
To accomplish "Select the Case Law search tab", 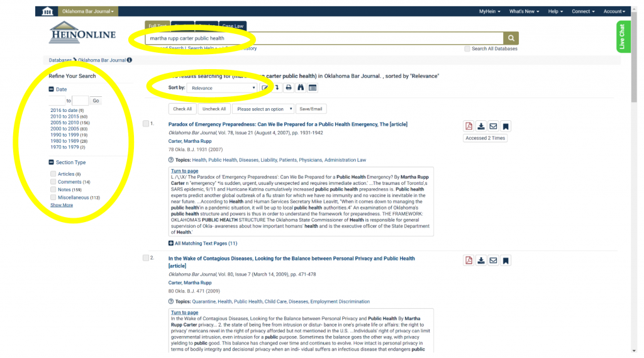I will (233, 26).
